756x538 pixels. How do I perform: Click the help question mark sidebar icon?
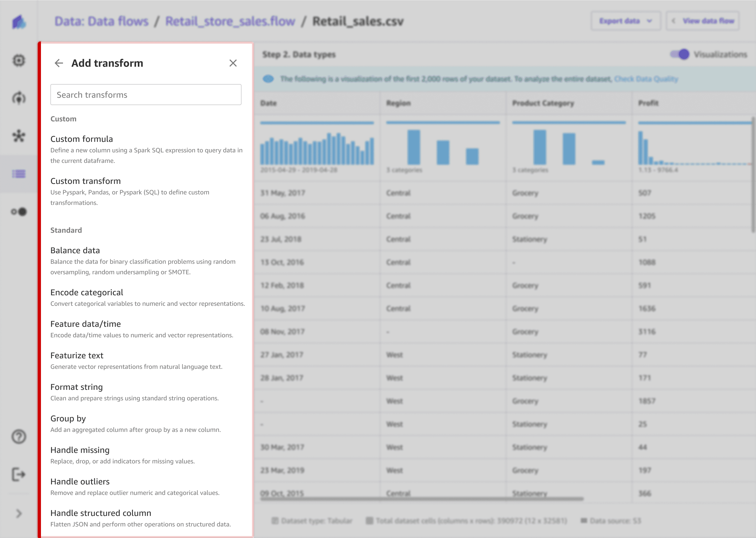(x=19, y=437)
